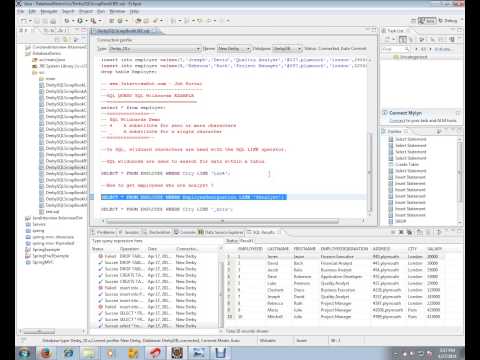480x360 pixels.
Task: Open the Window menu
Action: (x=117, y=11)
